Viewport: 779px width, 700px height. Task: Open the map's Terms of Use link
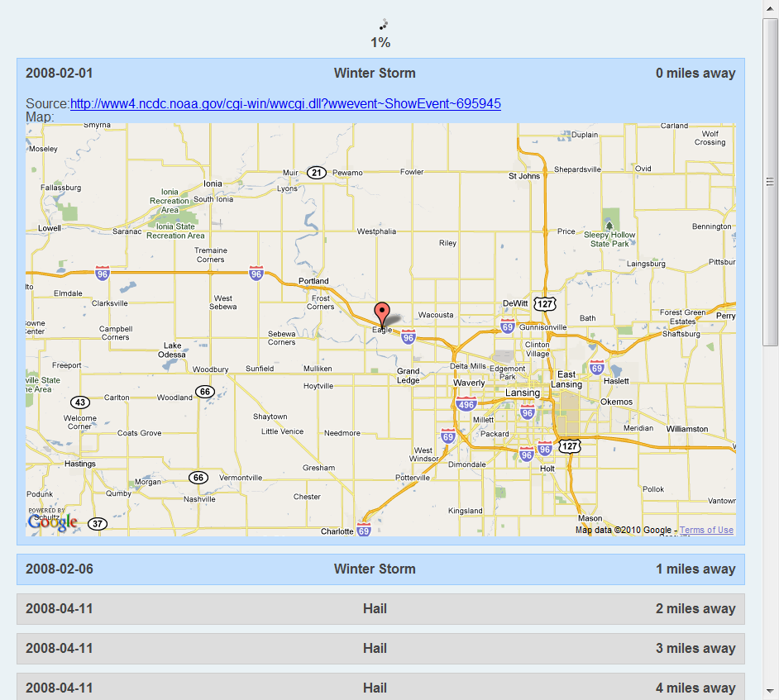point(706,531)
